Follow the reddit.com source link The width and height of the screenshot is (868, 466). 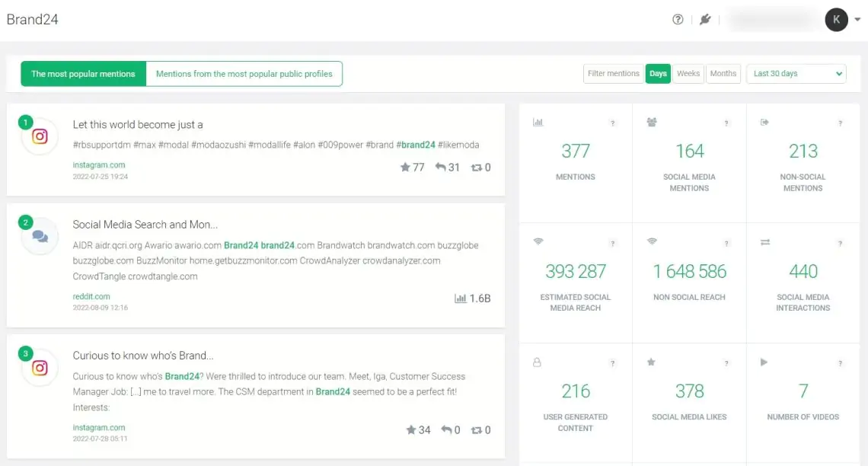point(91,296)
